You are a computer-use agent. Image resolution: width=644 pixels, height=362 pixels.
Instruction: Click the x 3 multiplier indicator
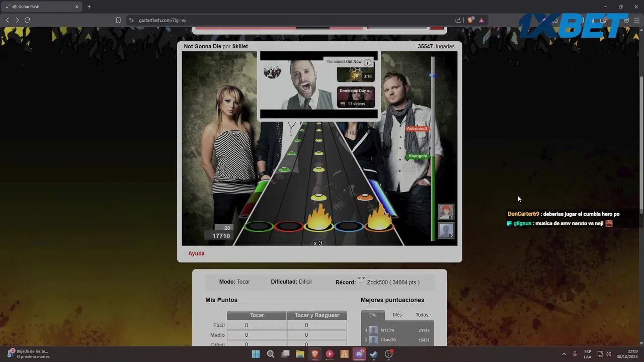point(318,243)
